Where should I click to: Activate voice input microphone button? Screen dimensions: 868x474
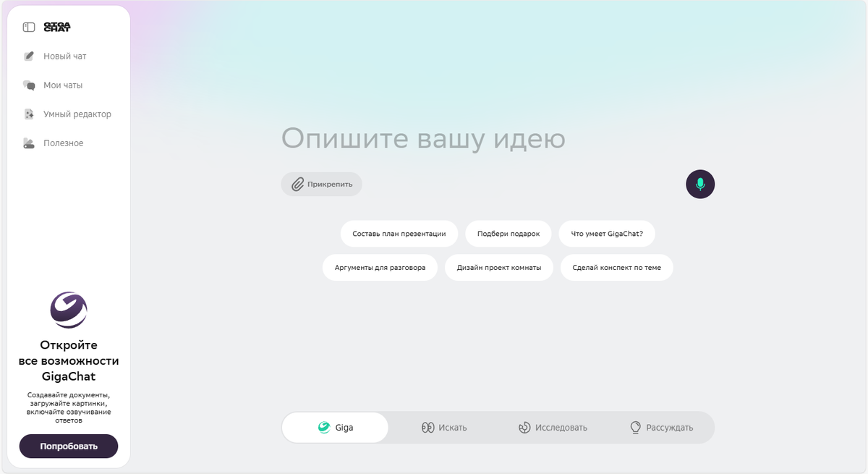tap(700, 185)
